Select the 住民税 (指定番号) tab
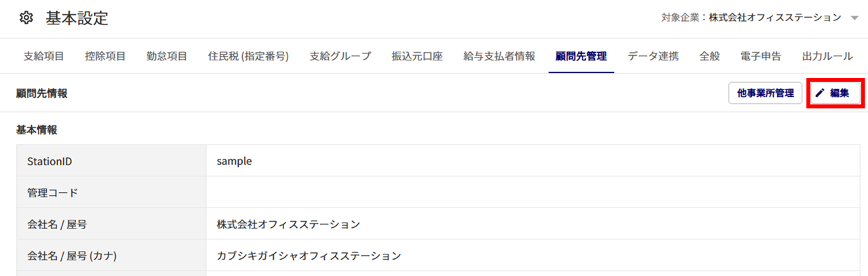Image resolution: width=868 pixels, height=276 pixels. coord(248,56)
